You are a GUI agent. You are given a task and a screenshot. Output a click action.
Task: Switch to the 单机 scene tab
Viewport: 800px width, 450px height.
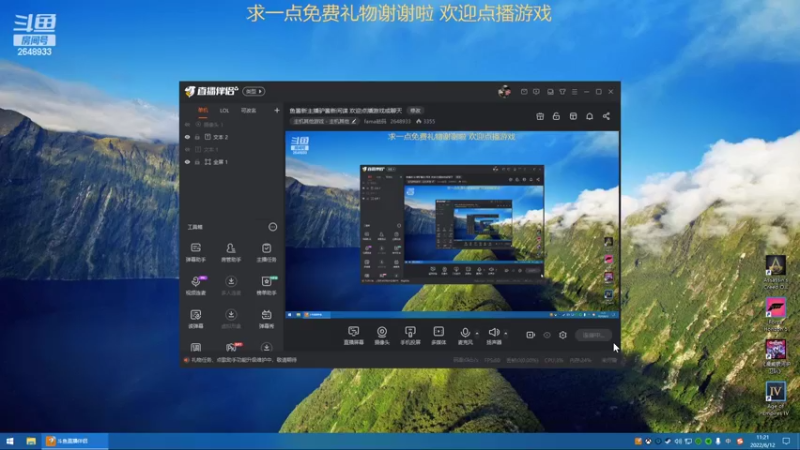point(203,110)
